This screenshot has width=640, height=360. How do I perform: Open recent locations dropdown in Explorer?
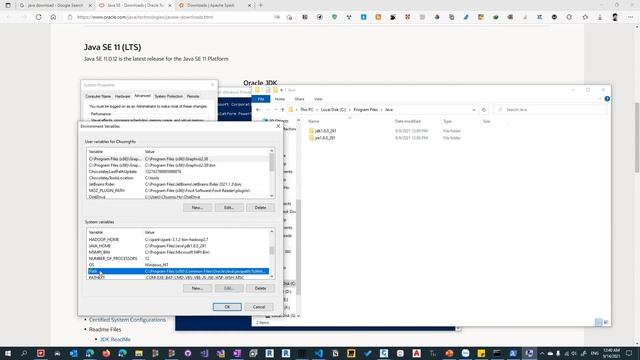276,110
